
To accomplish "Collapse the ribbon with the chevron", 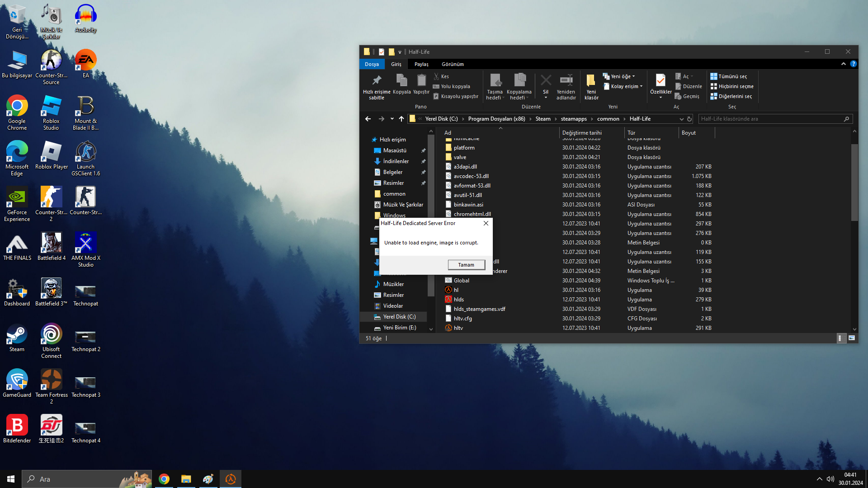I will point(843,64).
